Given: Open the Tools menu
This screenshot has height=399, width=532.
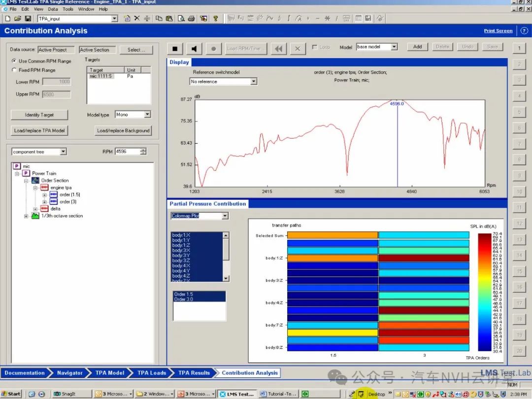Looking at the screenshot, I should click(68, 9).
